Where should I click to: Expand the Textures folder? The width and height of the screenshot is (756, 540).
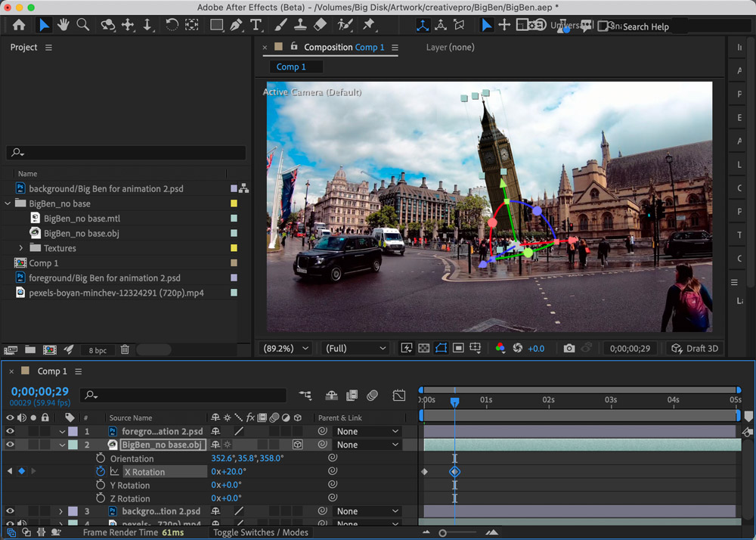coord(21,248)
